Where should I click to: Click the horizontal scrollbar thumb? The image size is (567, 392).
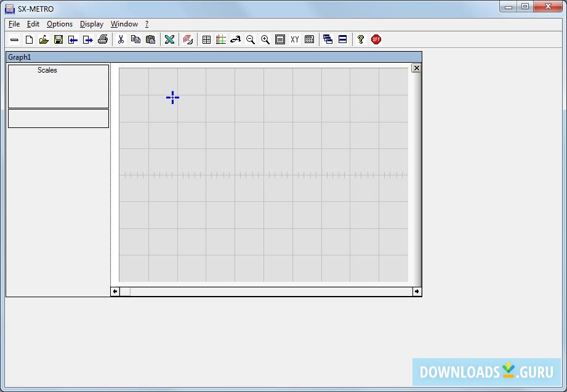pyautogui.click(x=125, y=292)
